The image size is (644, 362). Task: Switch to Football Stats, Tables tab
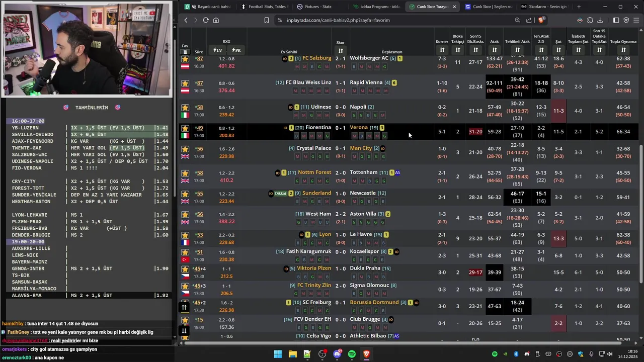[263, 7]
